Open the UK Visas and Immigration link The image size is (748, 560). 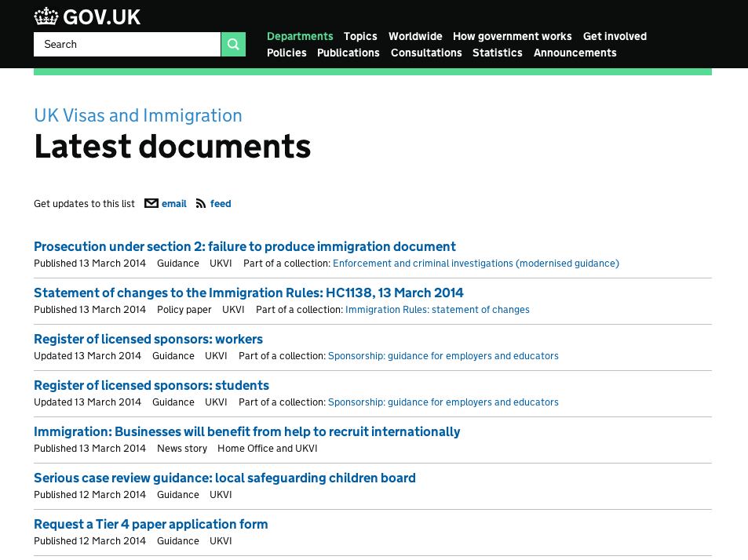[138, 115]
